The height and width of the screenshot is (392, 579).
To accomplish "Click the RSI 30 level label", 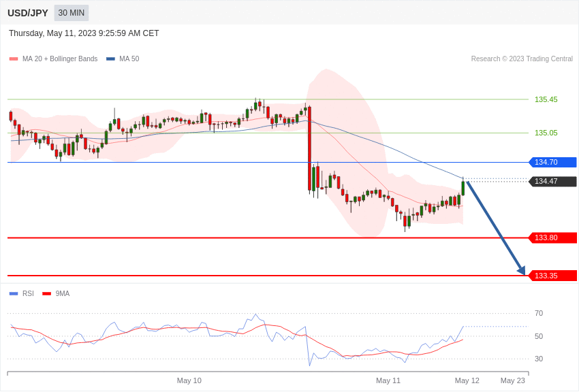I will click(539, 359).
